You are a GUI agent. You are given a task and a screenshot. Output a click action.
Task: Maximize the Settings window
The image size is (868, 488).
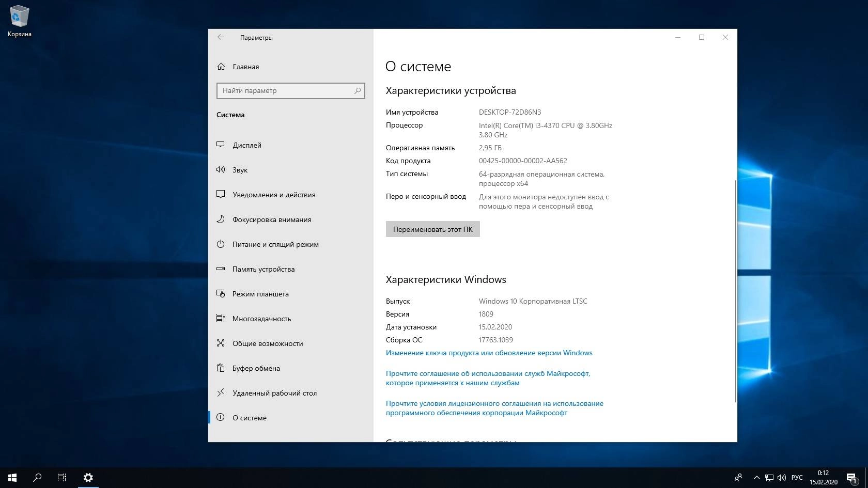click(x=702, y=37)
